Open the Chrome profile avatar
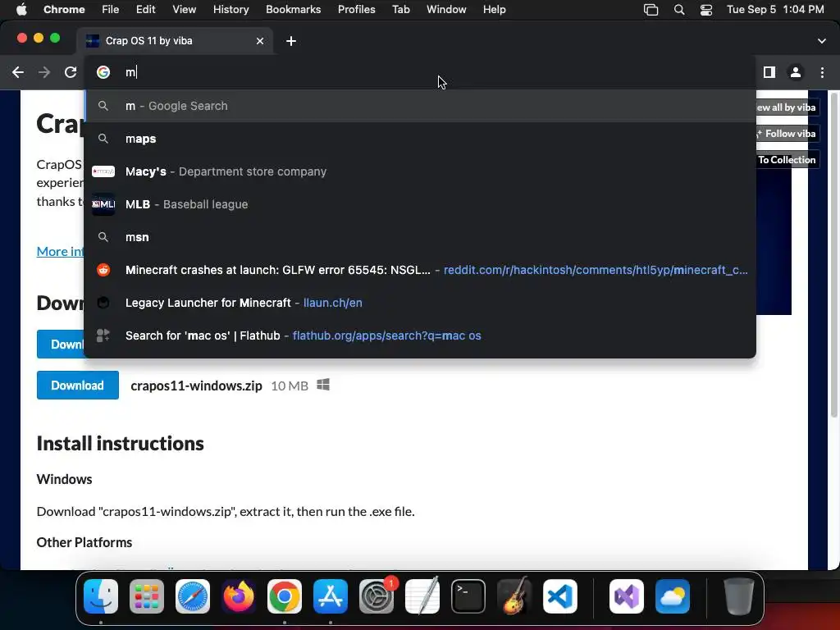The height and width of the screenshot is (630, 840). [x=796, y=72]
